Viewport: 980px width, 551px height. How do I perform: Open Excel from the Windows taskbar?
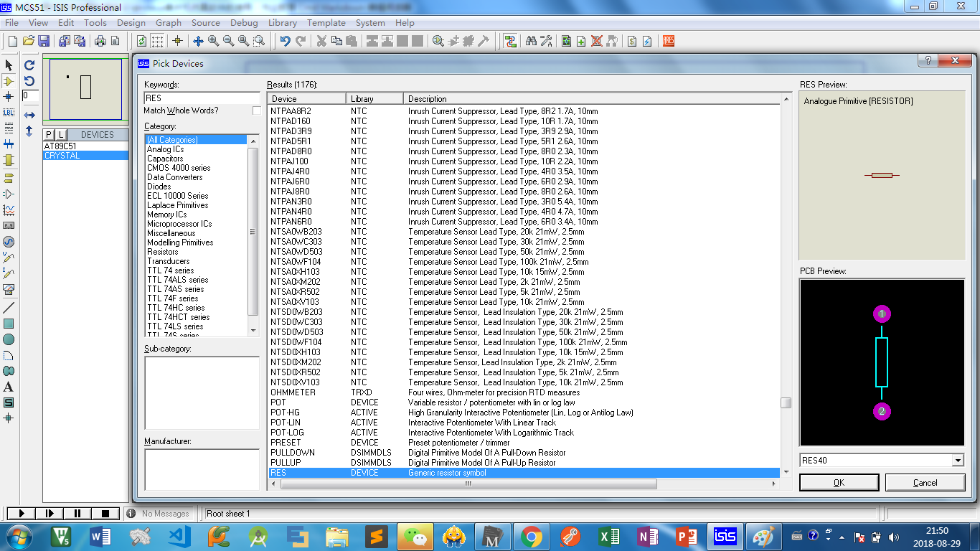point(608,536)
